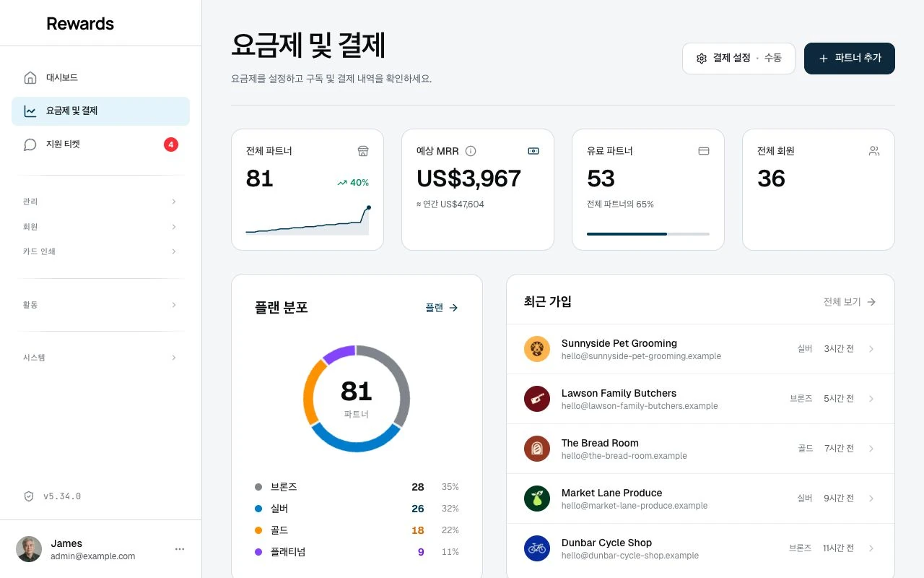This screenshot has width=924, height=578.
Task: Open the Sunnyside Pet Grooming row chevron
Action: [871, 349]
